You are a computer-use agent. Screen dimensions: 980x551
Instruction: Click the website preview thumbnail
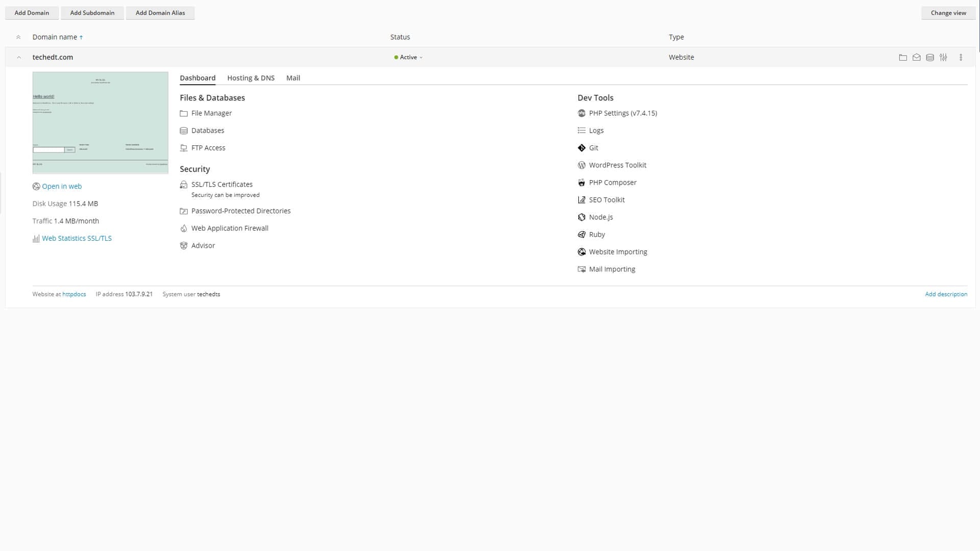(100, 122)
